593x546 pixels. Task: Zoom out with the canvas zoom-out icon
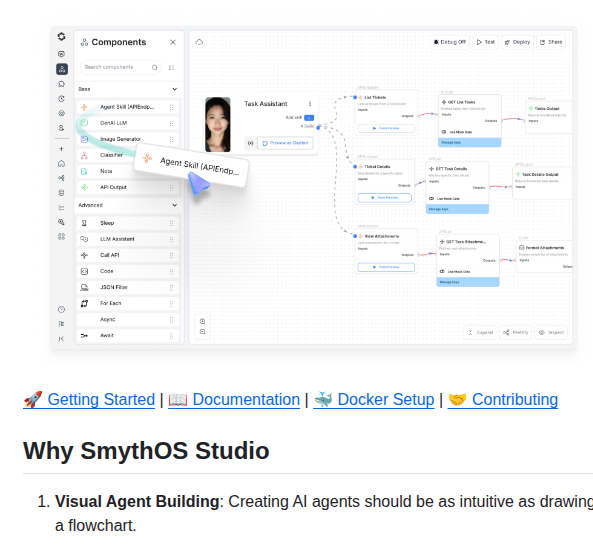point(203,332)
